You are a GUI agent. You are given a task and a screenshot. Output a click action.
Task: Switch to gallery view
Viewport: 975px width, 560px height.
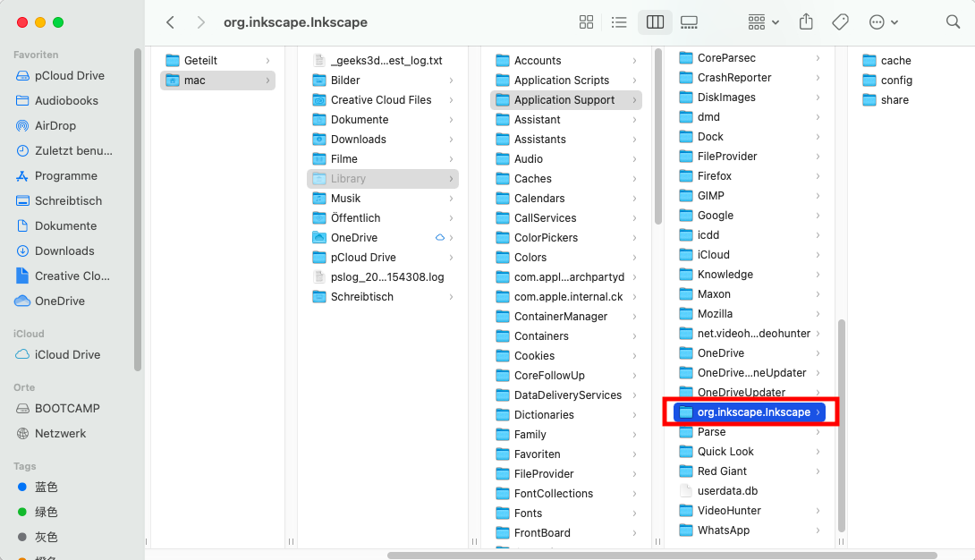(689, 22)
